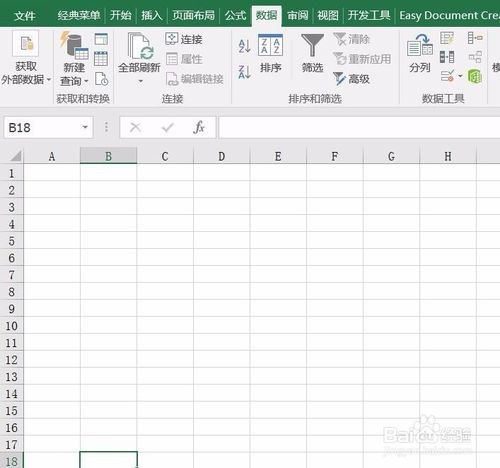Sort ascending with the A-Z icon
This screenshot has height=468, width=500.
click(x=244, y=46)
